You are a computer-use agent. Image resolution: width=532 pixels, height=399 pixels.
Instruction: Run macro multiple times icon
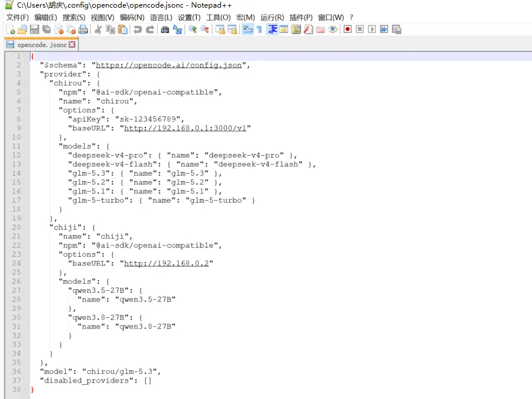click(384, 29)
